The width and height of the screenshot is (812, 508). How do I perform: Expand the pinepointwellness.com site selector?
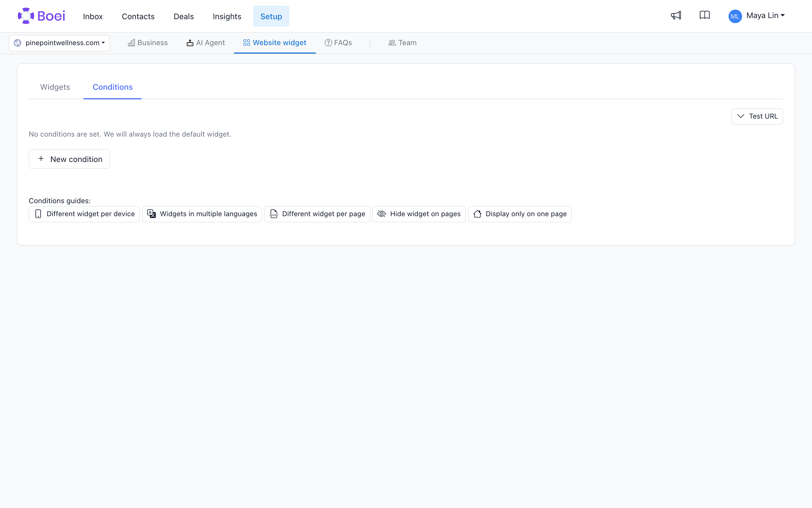[59, 43]
